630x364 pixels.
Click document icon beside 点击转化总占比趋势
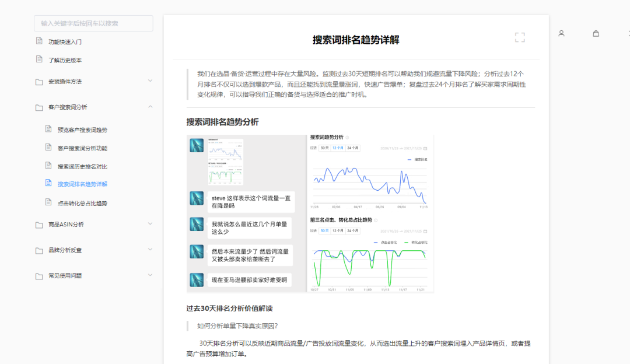(x=48, y=202)
